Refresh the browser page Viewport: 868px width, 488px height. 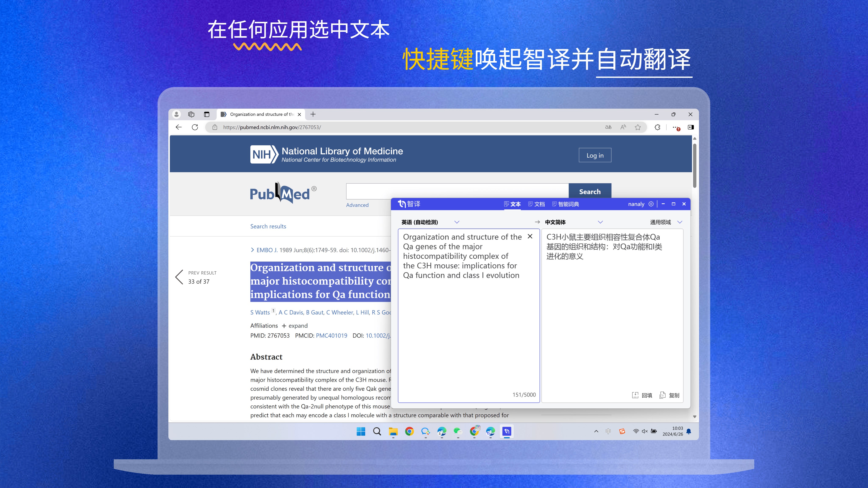click(x=195, y=127)
